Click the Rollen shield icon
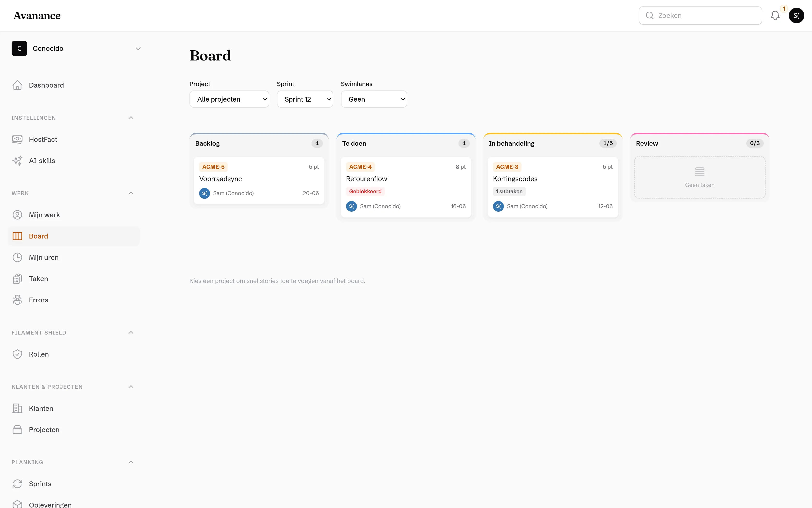 click(17, 354)
